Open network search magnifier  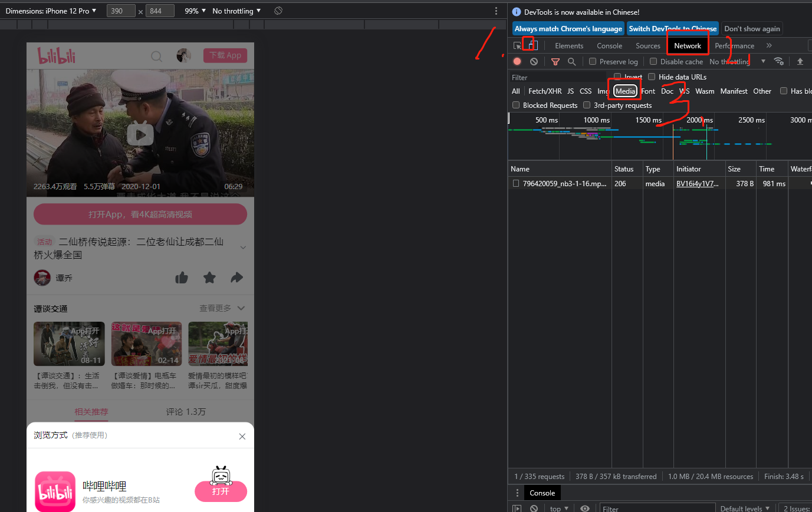click(571, 61)
